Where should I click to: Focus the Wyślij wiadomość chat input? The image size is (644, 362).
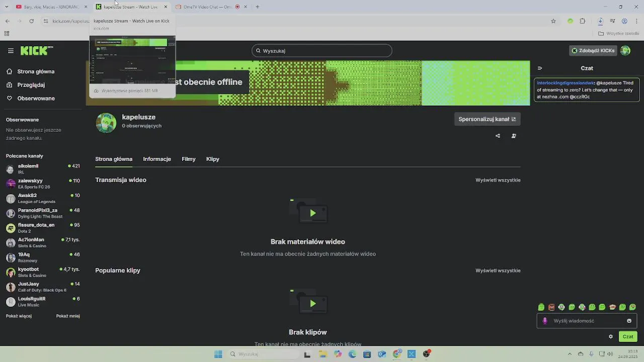coord(587,321)
